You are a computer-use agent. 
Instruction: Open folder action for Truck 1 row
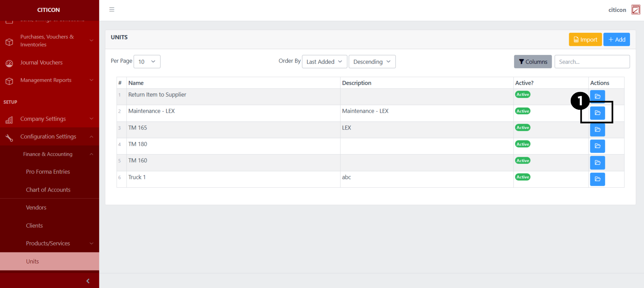coord(597,179)
